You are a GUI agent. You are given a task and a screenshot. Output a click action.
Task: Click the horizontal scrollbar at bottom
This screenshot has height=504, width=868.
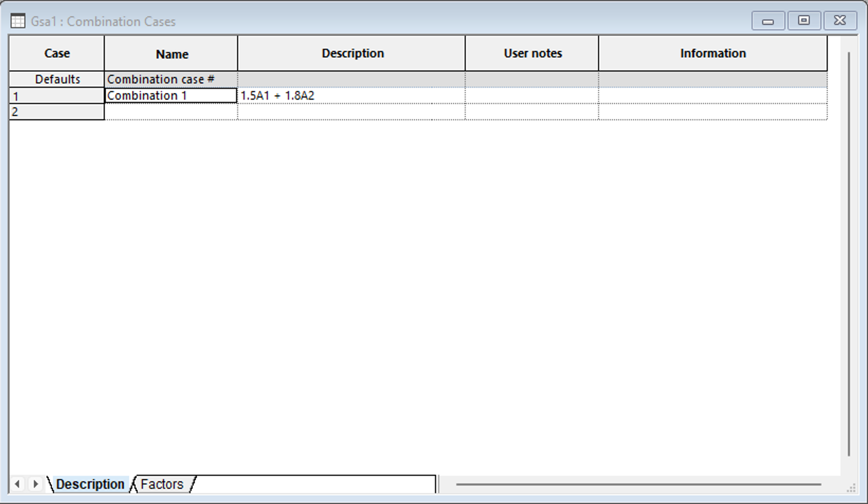tap(638, 484)
